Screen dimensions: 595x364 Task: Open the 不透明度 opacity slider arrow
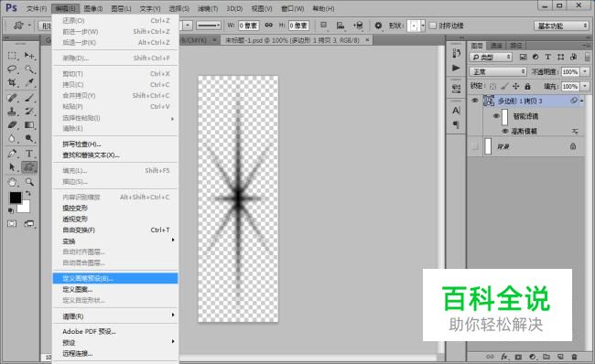[x=585, y=71]
